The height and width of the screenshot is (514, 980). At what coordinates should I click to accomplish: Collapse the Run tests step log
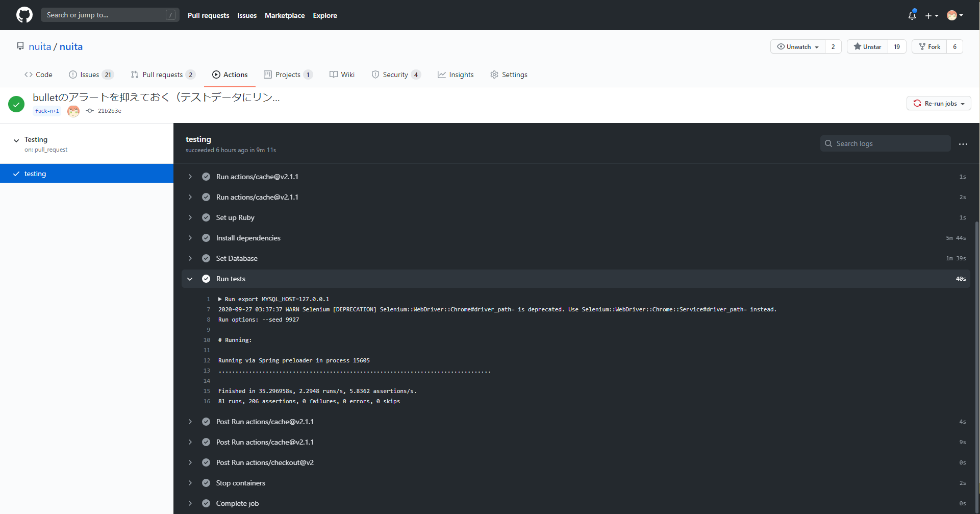pos(190,279)
